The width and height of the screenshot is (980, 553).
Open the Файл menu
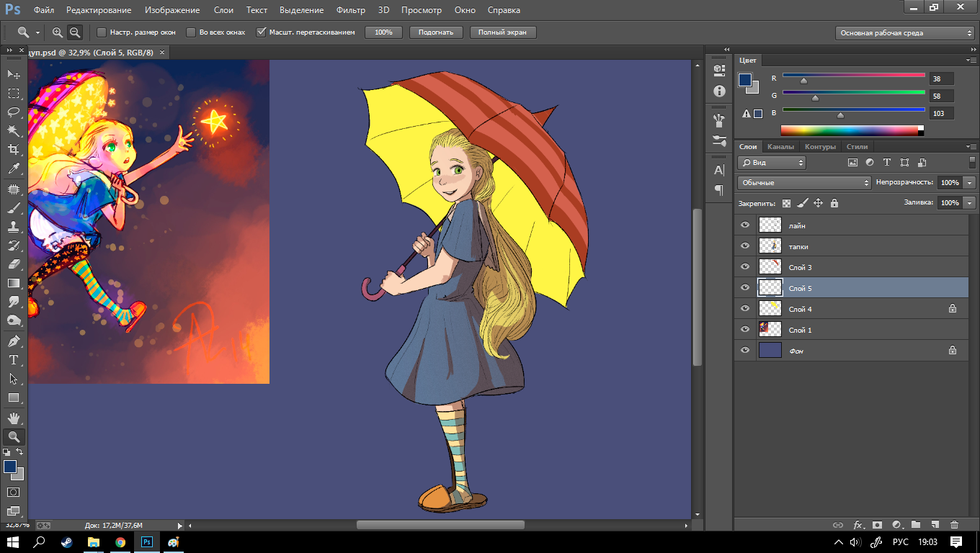coord(44,10)
